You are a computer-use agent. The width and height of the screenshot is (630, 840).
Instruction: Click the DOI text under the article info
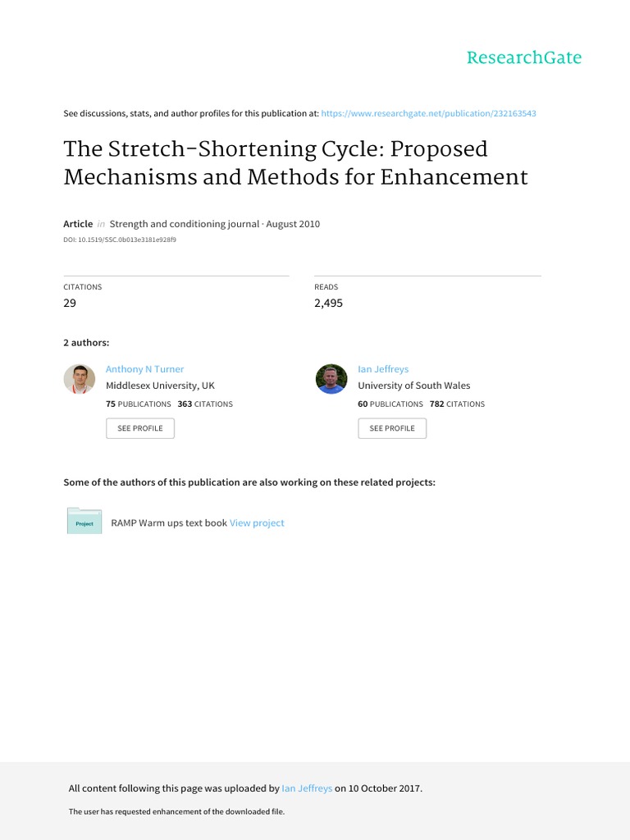tap(120, 240)
